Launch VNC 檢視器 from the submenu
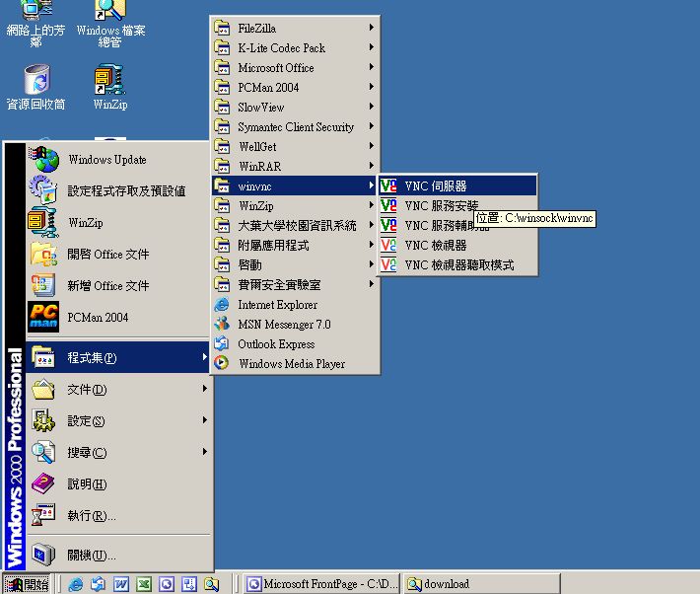Image resolution: width=700 pixels, height=594 pixels. tap(457, 245)
